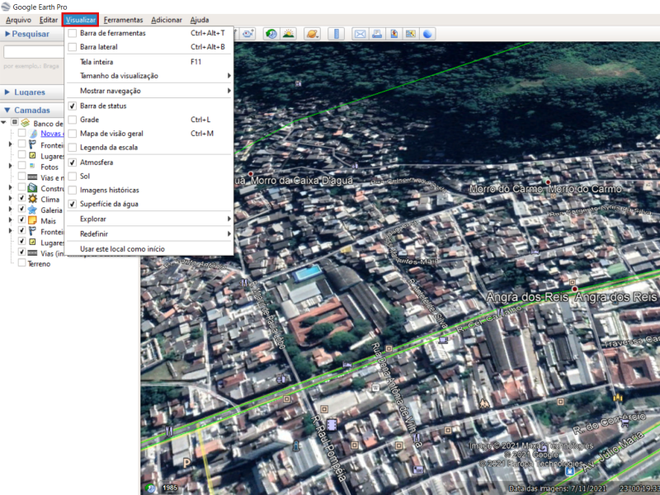This screenshot has height=495, width=660.
Task: Click the Galeria star layer icon
Action: (x=32, y=210)
